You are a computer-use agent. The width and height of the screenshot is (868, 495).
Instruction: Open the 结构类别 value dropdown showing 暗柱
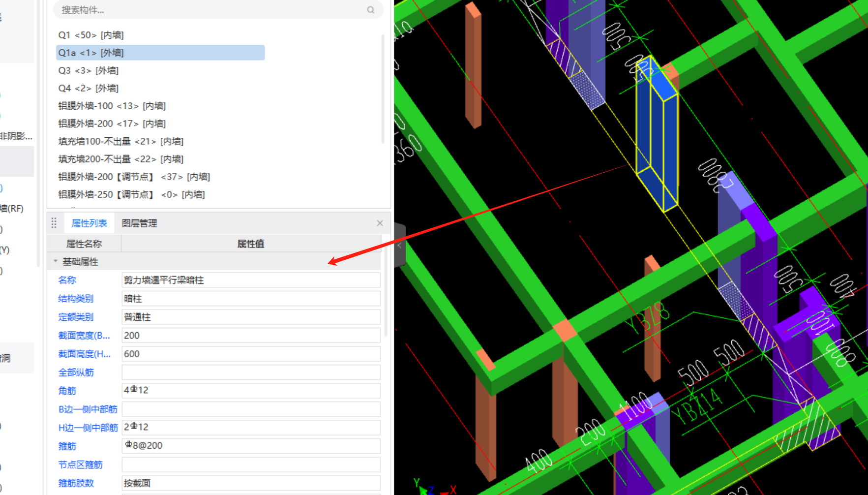point(250,299)
